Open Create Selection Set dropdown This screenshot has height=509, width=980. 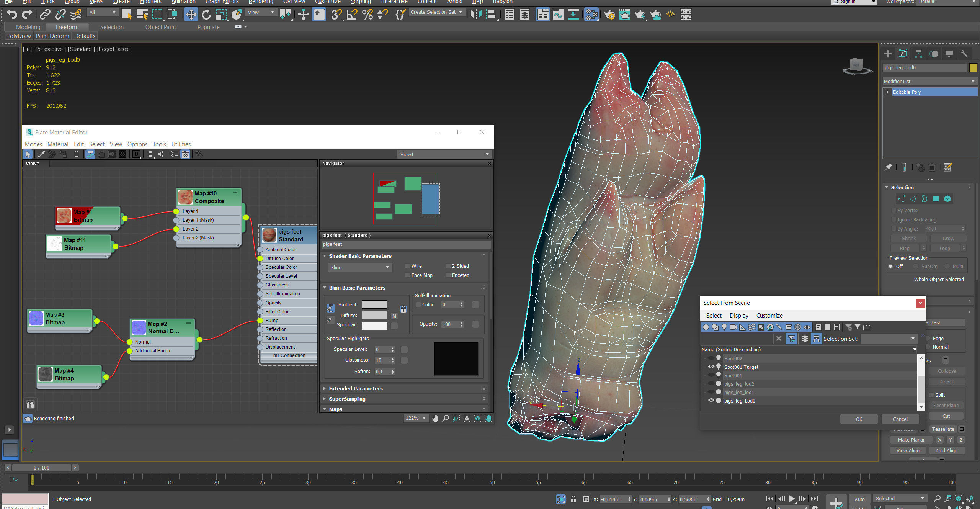click(x=436, y=12)
